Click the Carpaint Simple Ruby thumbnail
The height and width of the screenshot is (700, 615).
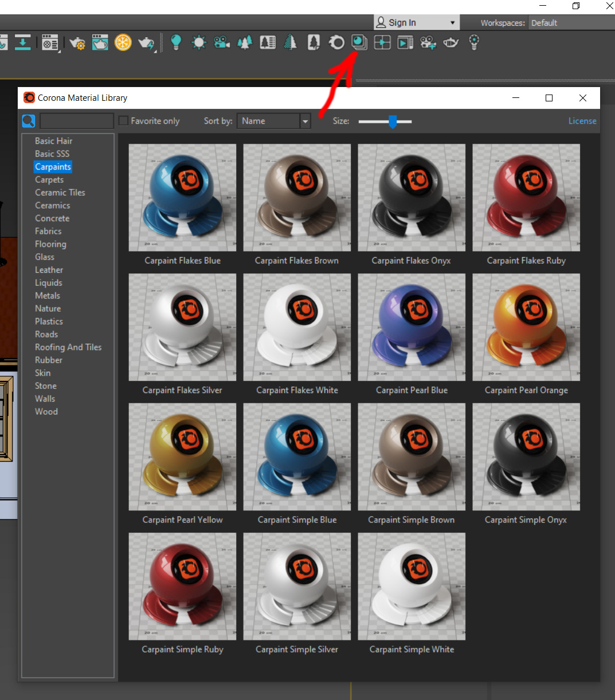(182, 587)
